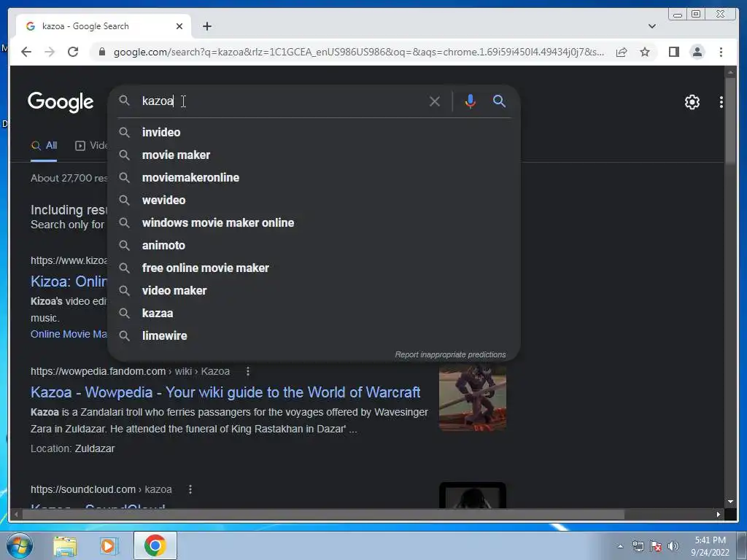747x560 pixels.
Task: Open the tab search chevron
Action: click(651, 26)
